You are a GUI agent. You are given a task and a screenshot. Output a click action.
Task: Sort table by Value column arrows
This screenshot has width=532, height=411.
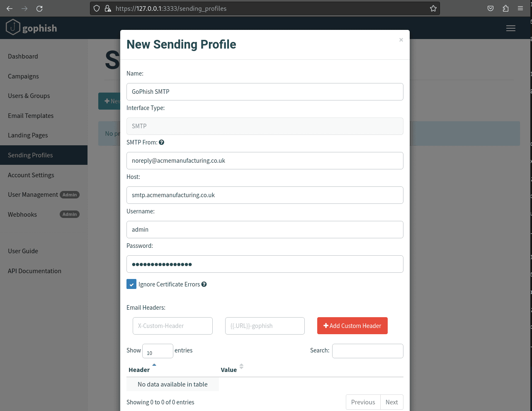241,367
